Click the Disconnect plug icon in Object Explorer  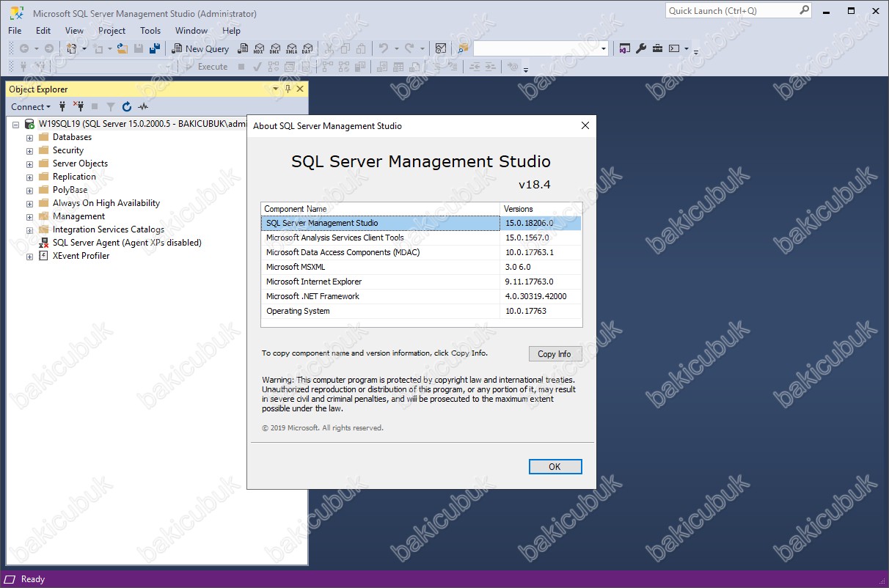(78, 106)
